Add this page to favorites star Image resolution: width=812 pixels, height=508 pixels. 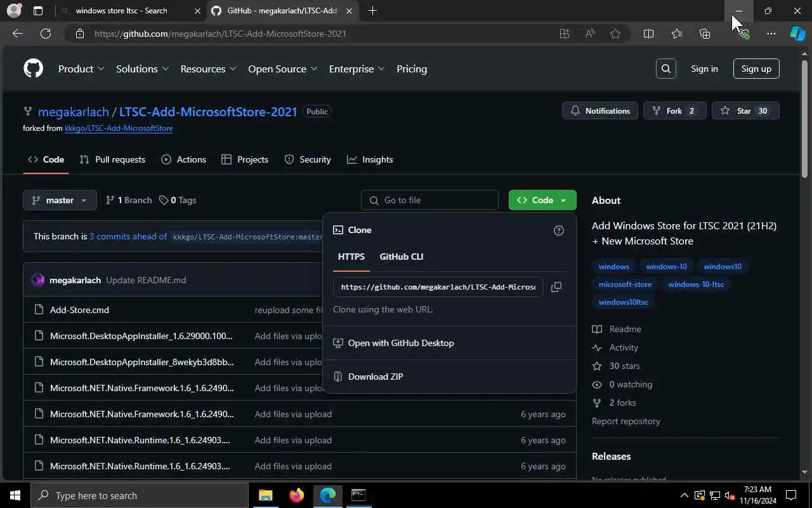point(615,34)
